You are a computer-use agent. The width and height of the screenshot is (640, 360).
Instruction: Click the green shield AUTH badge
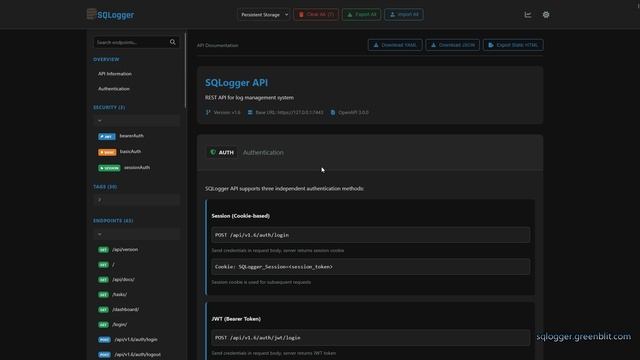click(222, 152)
